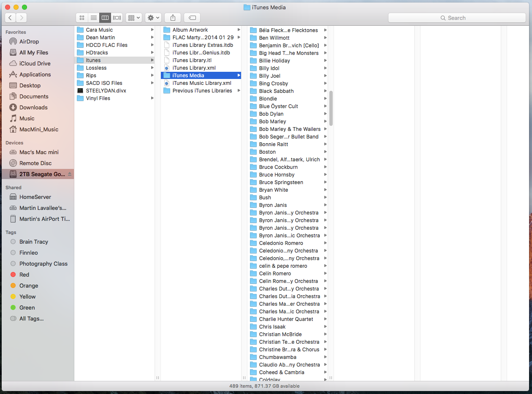Eject the 2TB Seagate drive
Viewport: 532px width, 394px height.
(x=70, y=174)
